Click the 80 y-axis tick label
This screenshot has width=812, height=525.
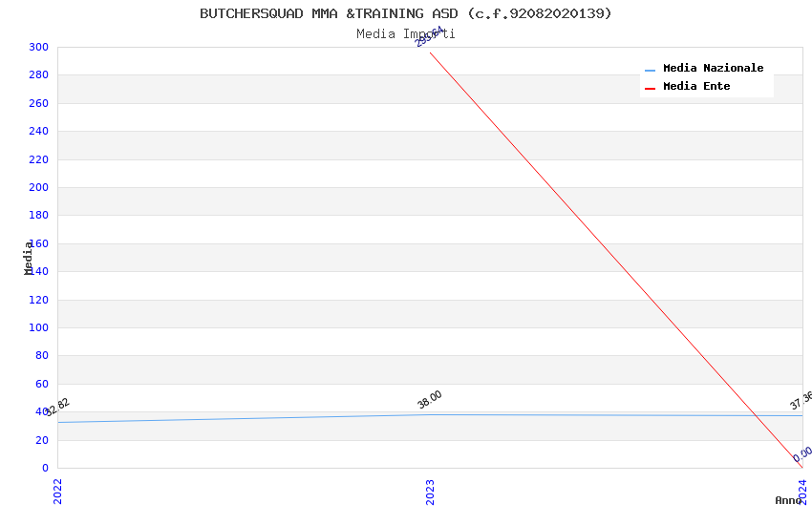[42, 355]
